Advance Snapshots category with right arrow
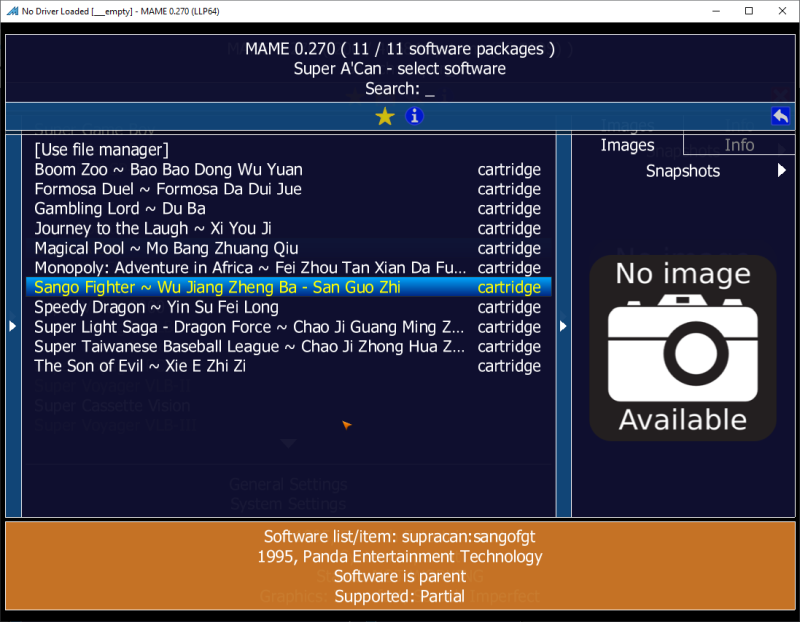 [781, 170]
